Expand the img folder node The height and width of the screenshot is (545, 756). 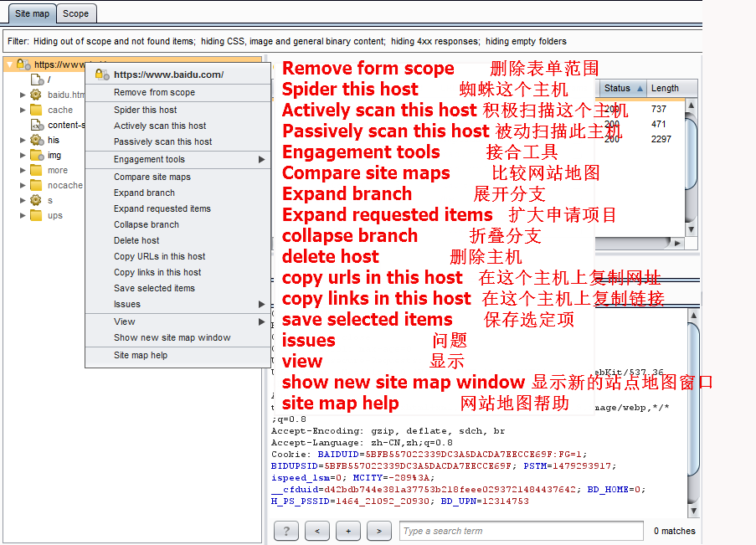click(22, 156)
